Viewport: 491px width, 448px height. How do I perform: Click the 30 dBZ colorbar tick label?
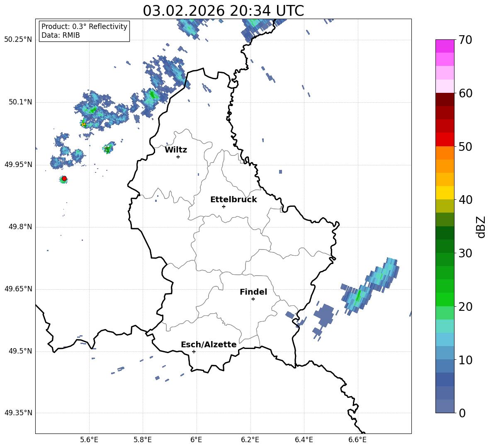pos(465,253)
